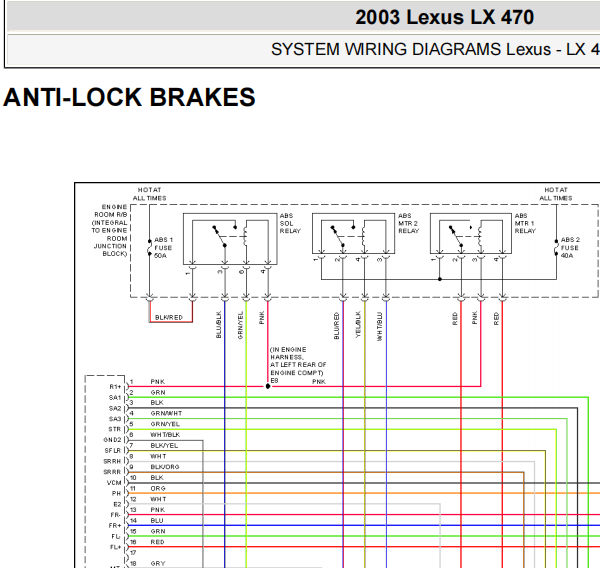
Task: Select pin 3 "BLK" wire color
Action: [157, 403]
